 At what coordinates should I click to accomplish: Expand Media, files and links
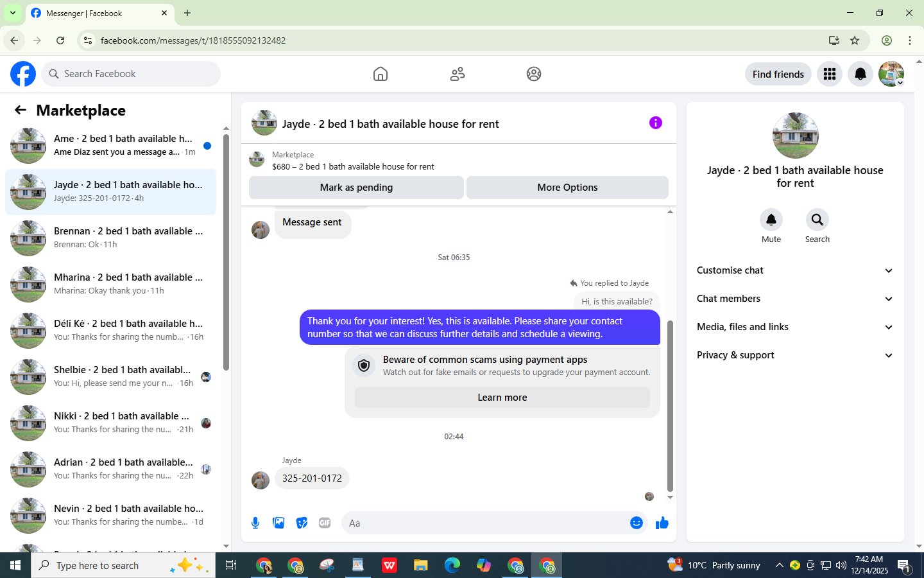[x=796, y=327]
